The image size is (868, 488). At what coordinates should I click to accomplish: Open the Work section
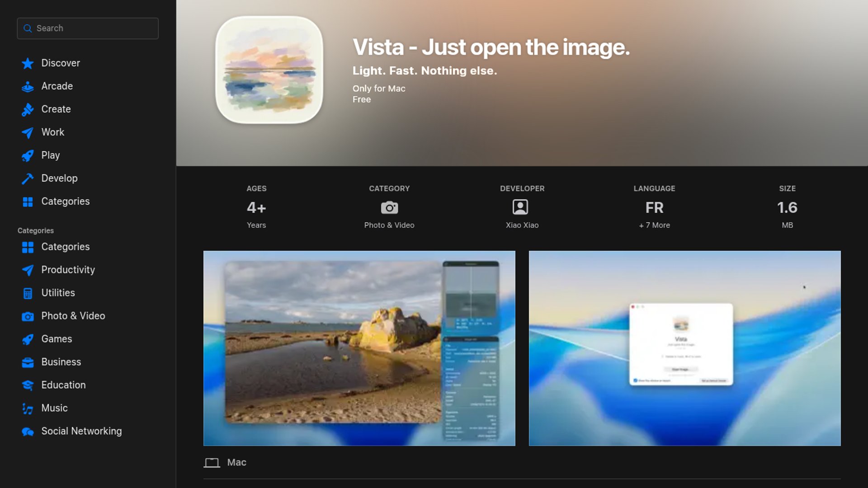(x=52, y=132)
